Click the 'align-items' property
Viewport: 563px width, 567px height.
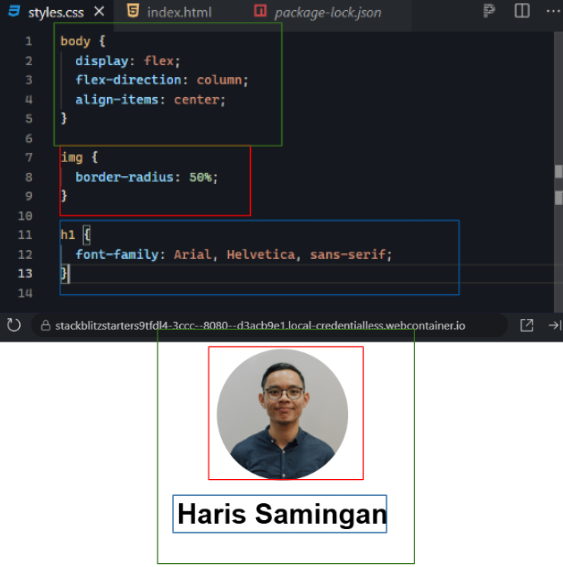117,99
